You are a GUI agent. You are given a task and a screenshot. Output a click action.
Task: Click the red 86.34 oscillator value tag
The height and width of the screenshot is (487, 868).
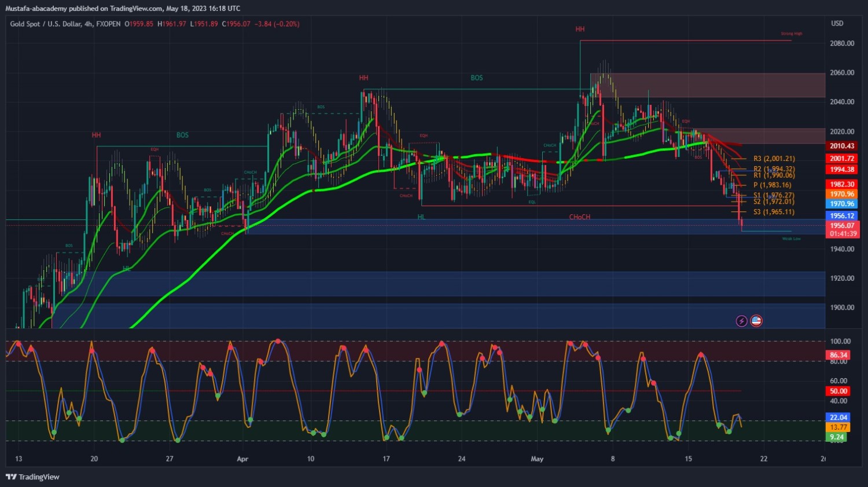click(838, 355)
